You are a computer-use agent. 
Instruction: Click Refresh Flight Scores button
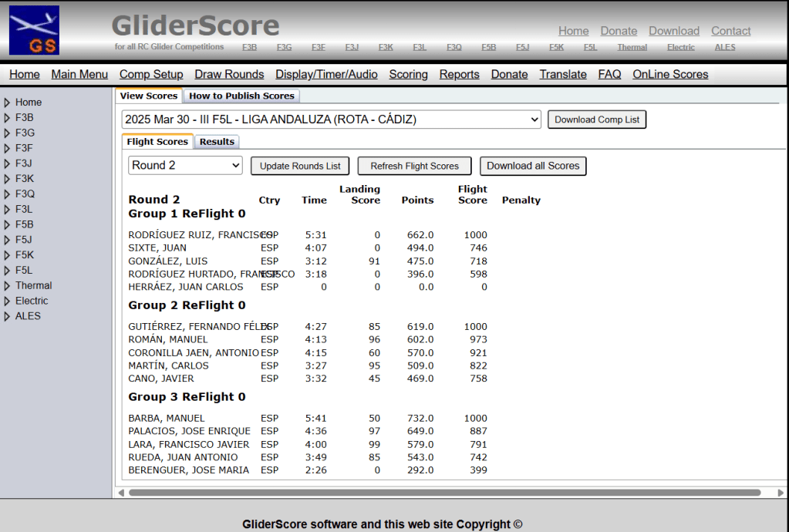(x=414, y=166)
